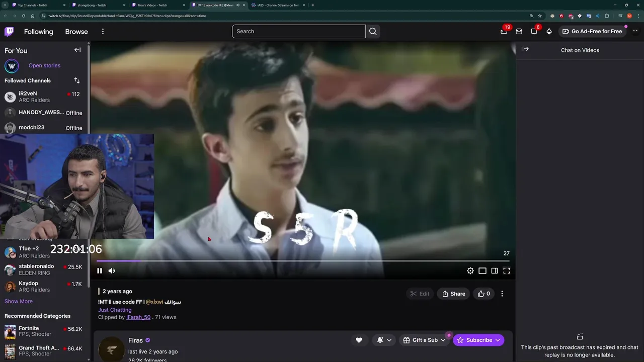Open the Fortnite category
The width and height of the screenshot is (644, 362).
43,331
